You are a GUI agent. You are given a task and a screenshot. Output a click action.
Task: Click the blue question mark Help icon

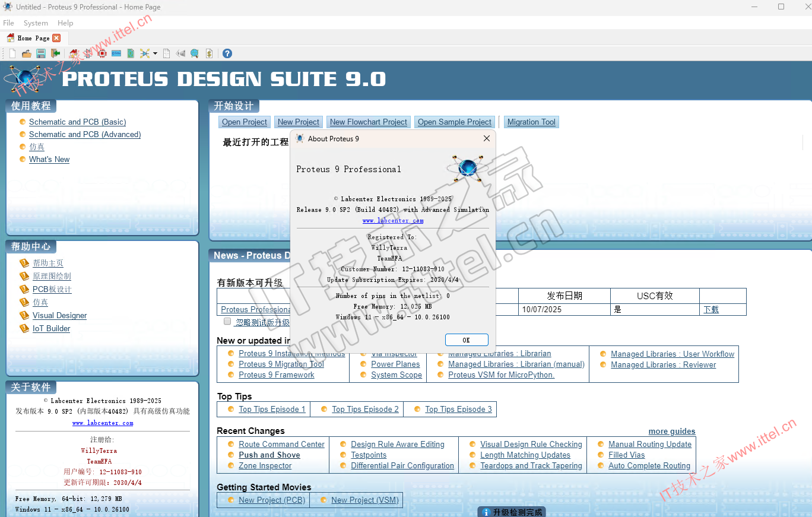click(x=227, y=53)
